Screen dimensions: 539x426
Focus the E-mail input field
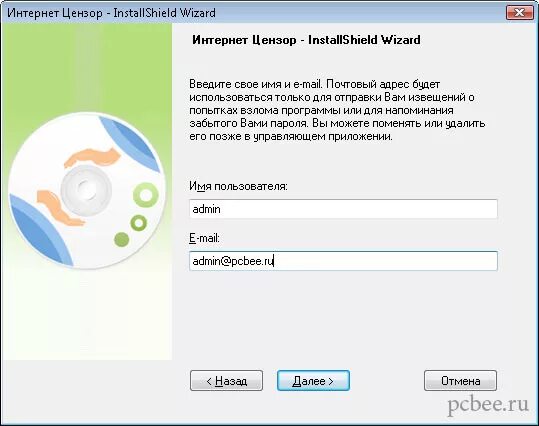[x=343, y=261]
